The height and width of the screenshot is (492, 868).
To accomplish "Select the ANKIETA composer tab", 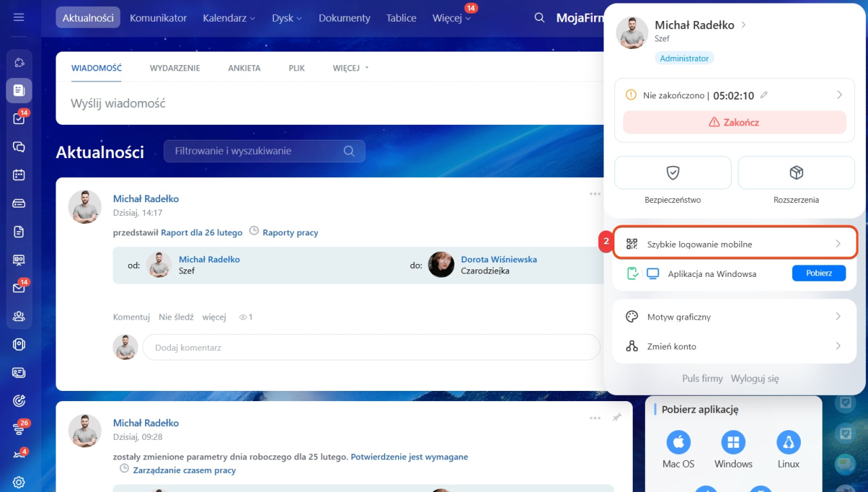I will (x=244, y=68).
